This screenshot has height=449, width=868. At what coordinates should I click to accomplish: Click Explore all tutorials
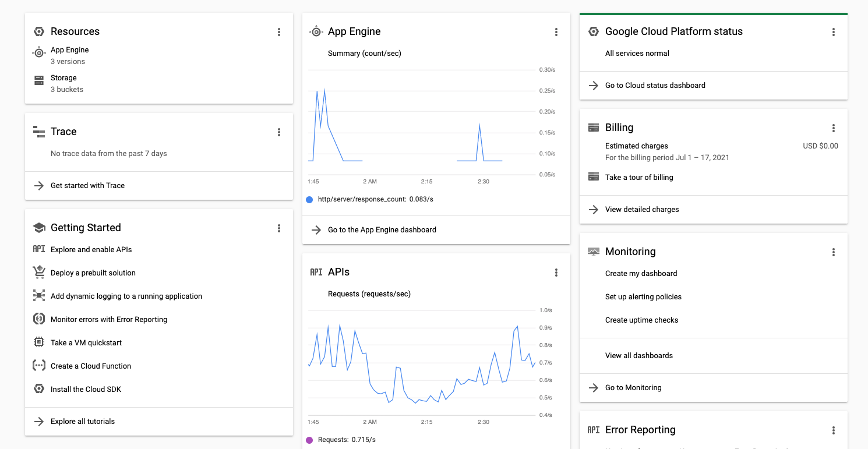click(83, 422)
